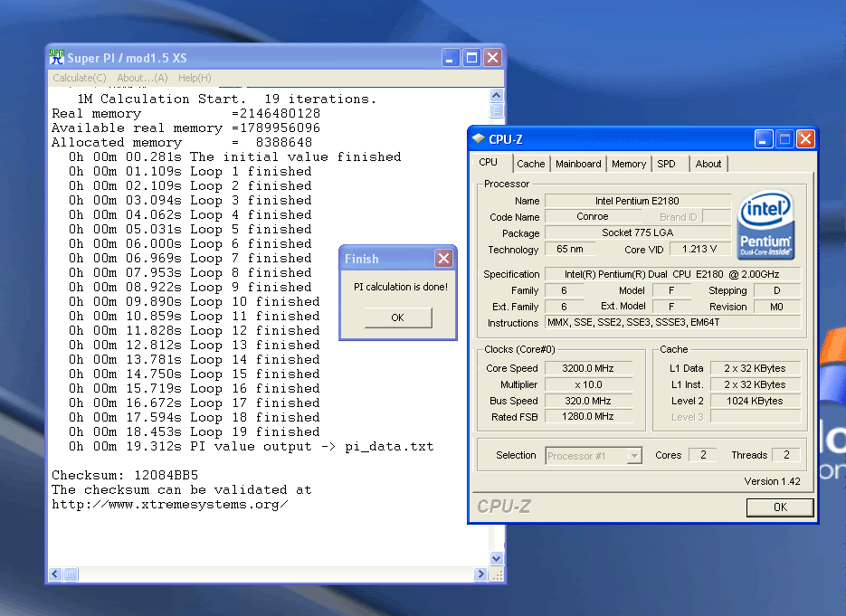Click the PI value output pi_data.txt line
This screenshot has width=846, height=616.
point(251,447)
